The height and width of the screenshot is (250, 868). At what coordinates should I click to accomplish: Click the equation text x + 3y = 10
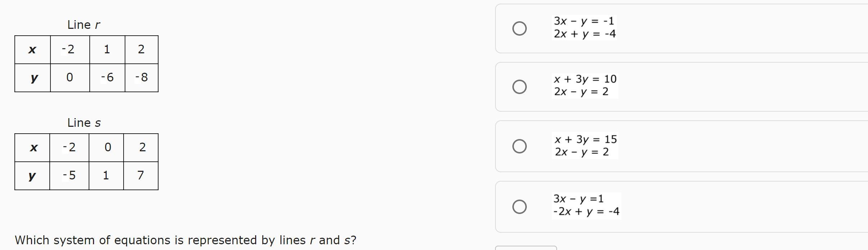point(585,79)
